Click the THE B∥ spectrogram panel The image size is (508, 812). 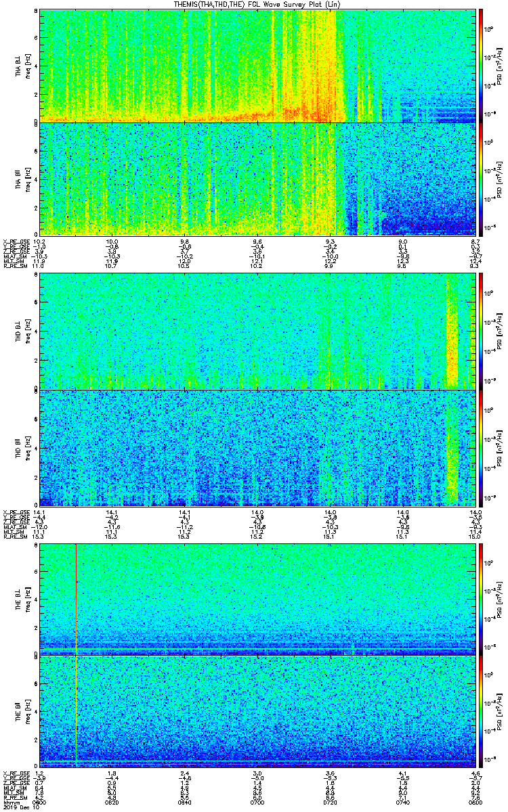click(257, 712)
